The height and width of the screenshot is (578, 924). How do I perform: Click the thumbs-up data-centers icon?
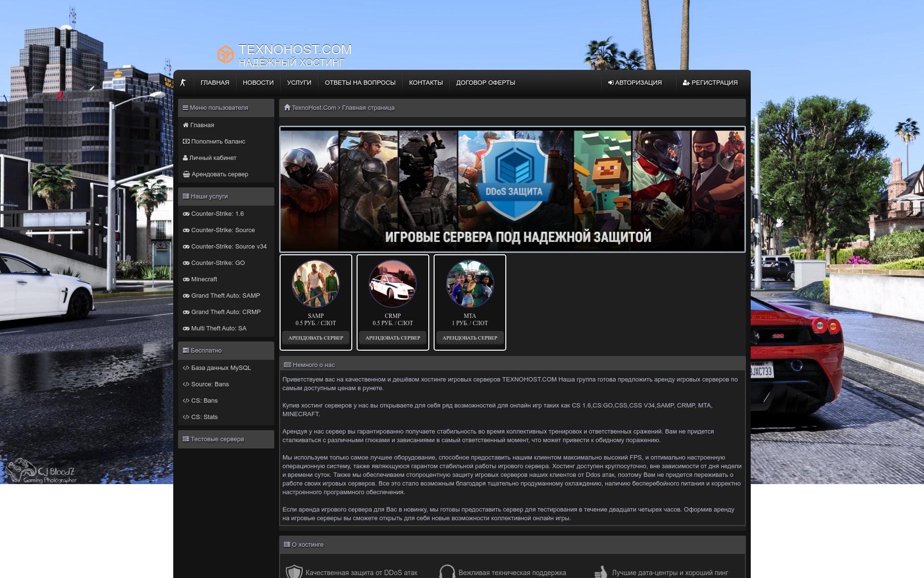pyautogui.click(x=601, y=572)
